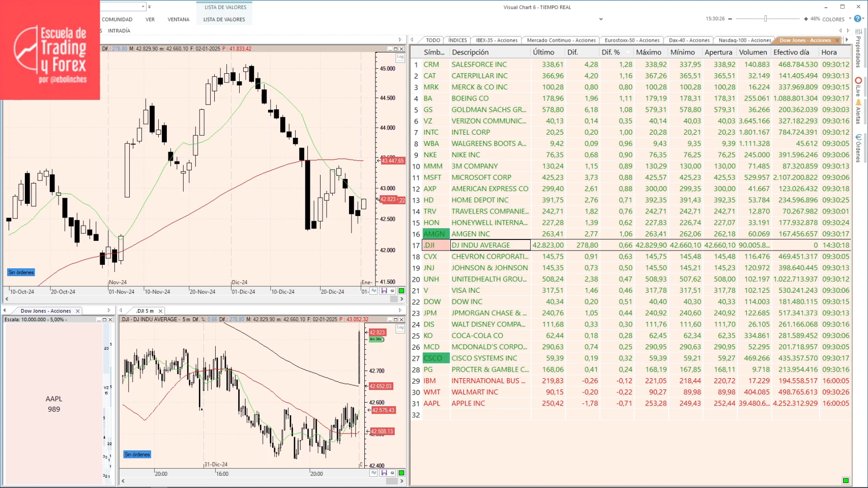Click the pin icon under the 5-minute chart
Screen dimensions: 868x488
pos(392,473)
